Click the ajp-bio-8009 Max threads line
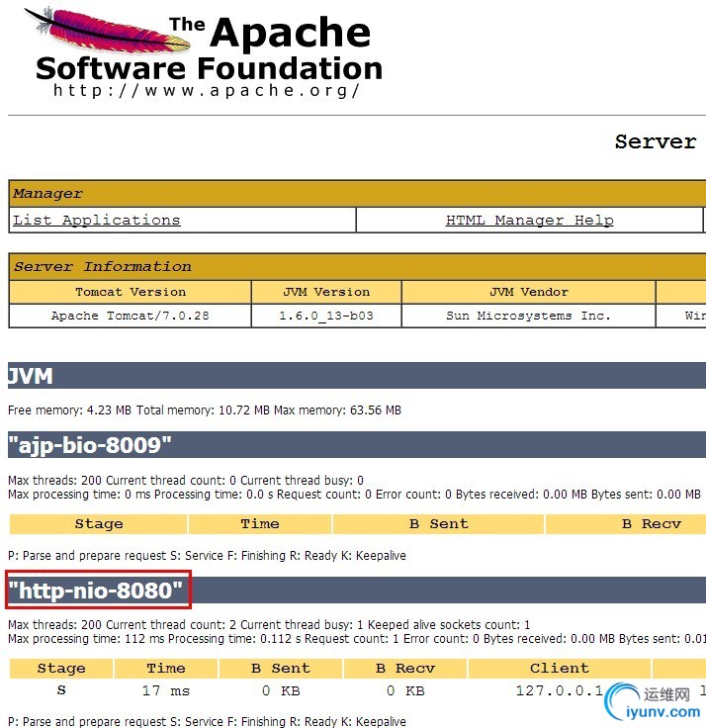The height and width of the screenshot is (728, 706). pyautogui.click(x=186, y=480)
